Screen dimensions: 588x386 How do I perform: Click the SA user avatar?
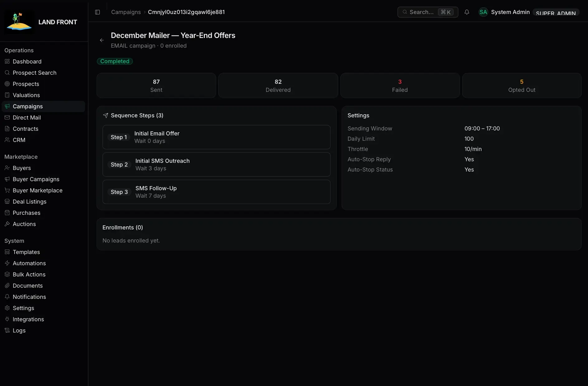point(483,12)
